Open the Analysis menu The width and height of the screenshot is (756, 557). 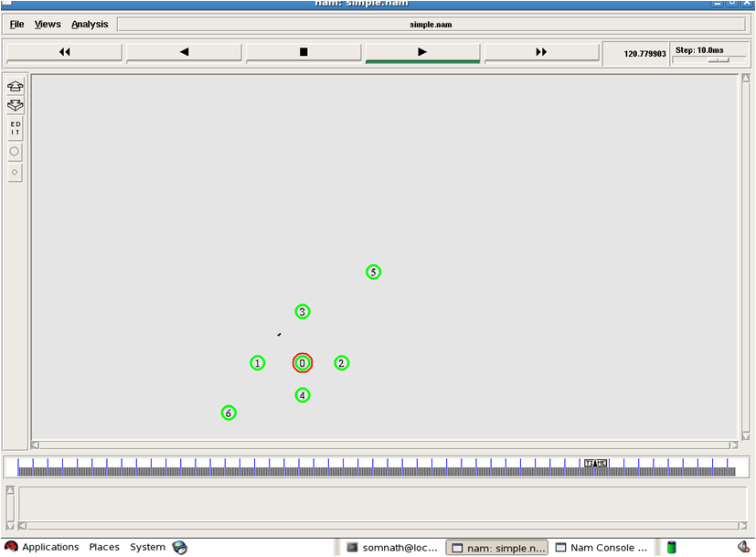pyautogui.click(x=90, y=25)
